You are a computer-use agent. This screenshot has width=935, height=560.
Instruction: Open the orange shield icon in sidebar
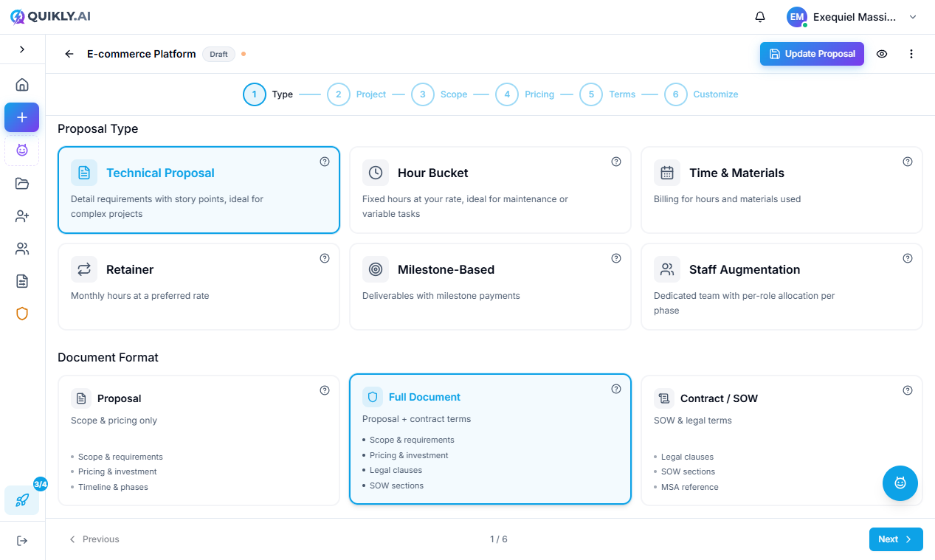[x=22, y=314]
